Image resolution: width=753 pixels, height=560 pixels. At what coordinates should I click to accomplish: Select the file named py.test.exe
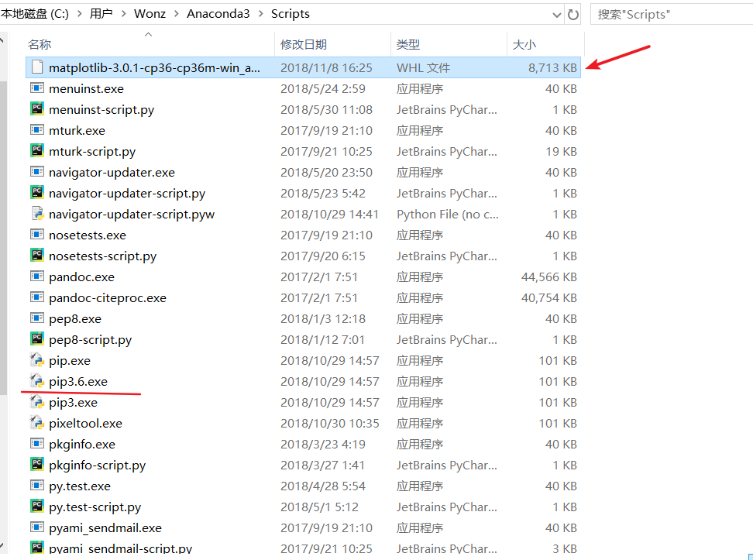coord(80,486)
